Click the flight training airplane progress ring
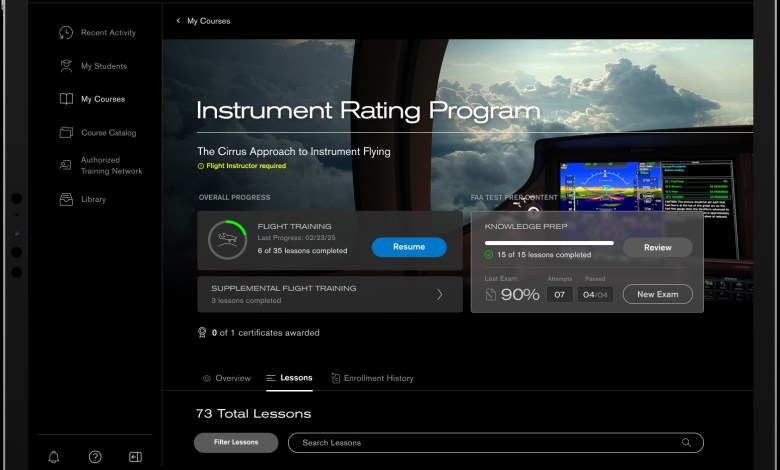 coord(227,240)
